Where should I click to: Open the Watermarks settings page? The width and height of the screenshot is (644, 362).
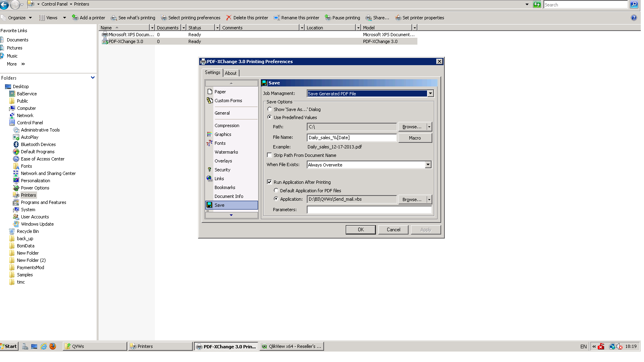click(226, 152)
